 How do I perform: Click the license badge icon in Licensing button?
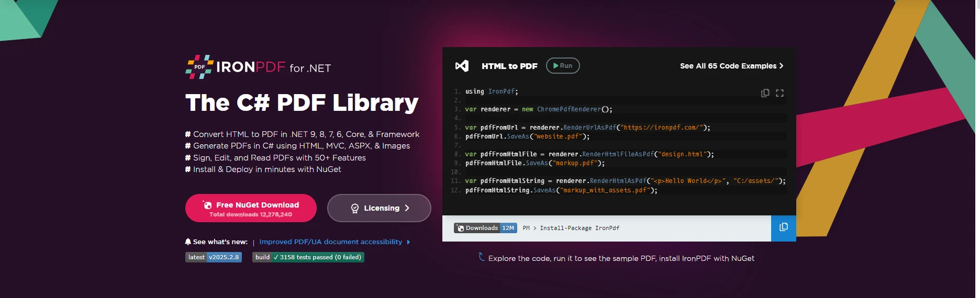[354, 208]
